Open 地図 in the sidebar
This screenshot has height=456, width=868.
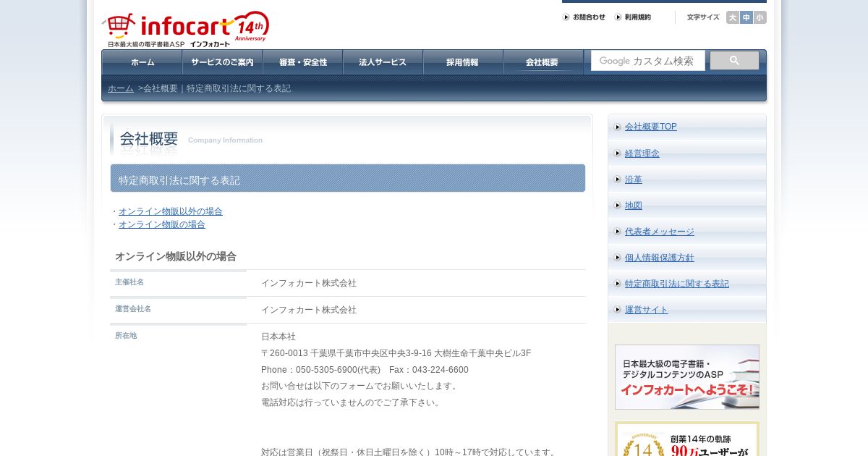(x=634, y=206)
